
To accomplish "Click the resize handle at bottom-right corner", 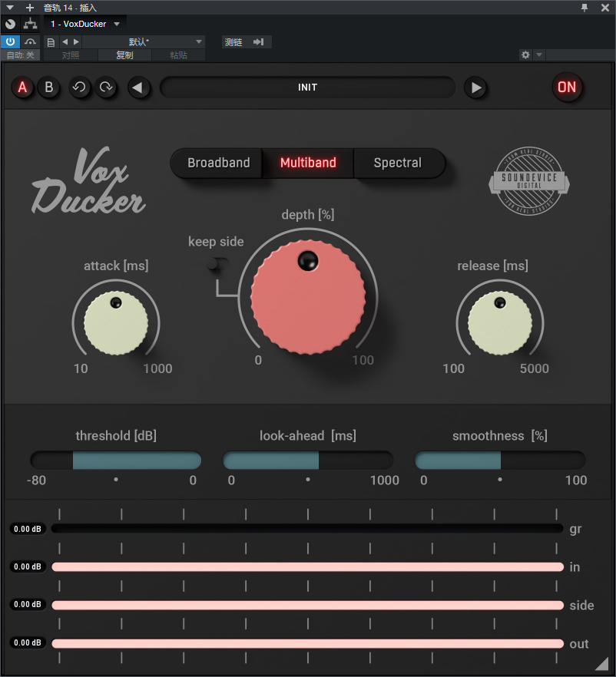I will 603,664.
